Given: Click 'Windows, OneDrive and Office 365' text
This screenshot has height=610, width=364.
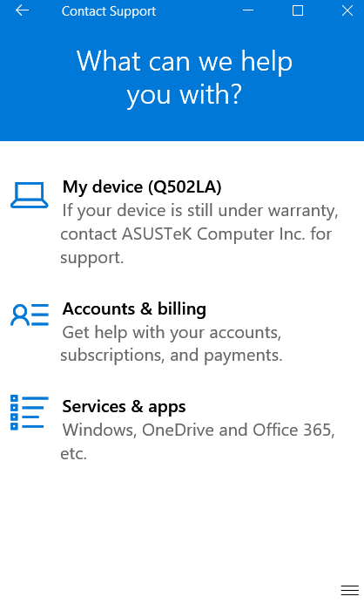Looking at the screenshot, I should click(x=199, y=430).
